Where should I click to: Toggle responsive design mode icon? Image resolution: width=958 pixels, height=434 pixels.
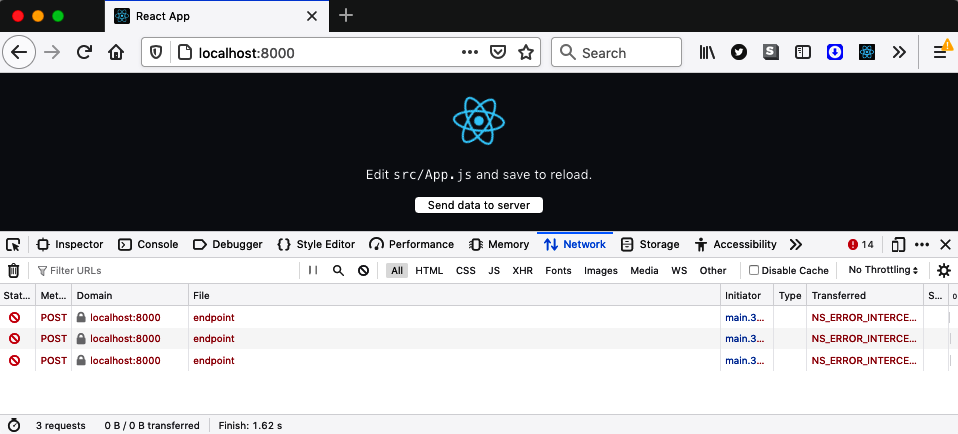click(x=898, y=244)
